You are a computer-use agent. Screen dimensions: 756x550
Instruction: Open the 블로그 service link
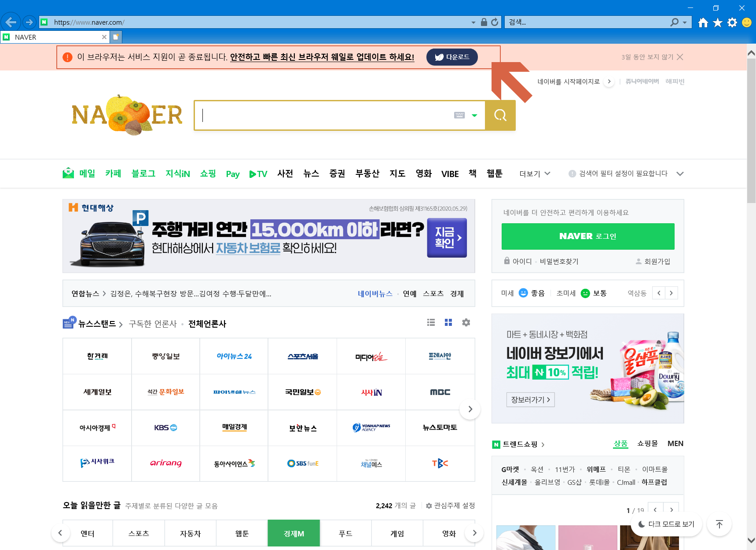point(143,173)
